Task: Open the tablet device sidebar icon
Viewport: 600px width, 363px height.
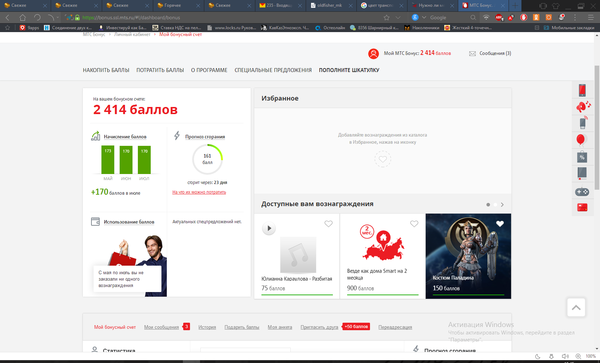Action: click(582, 173)
